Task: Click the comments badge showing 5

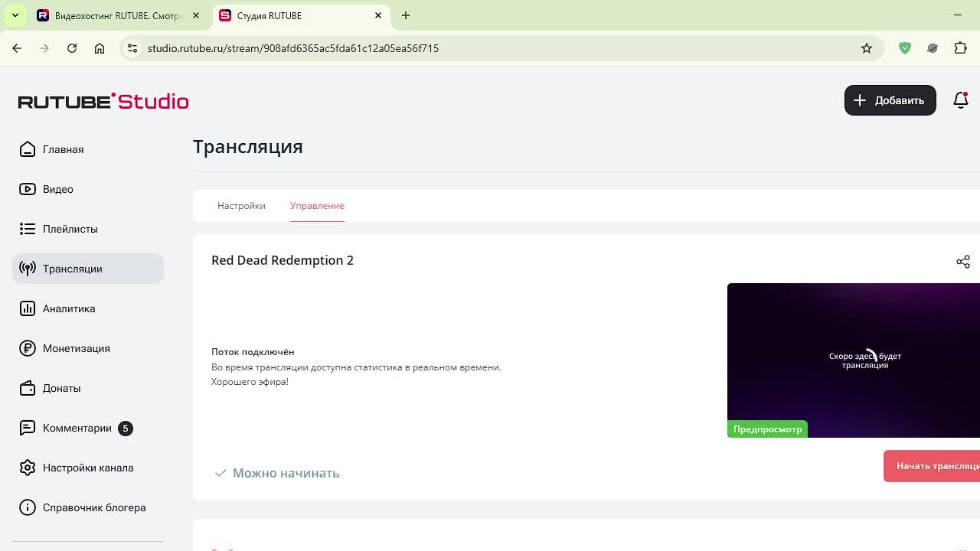Action: click(x=126, y=428)
